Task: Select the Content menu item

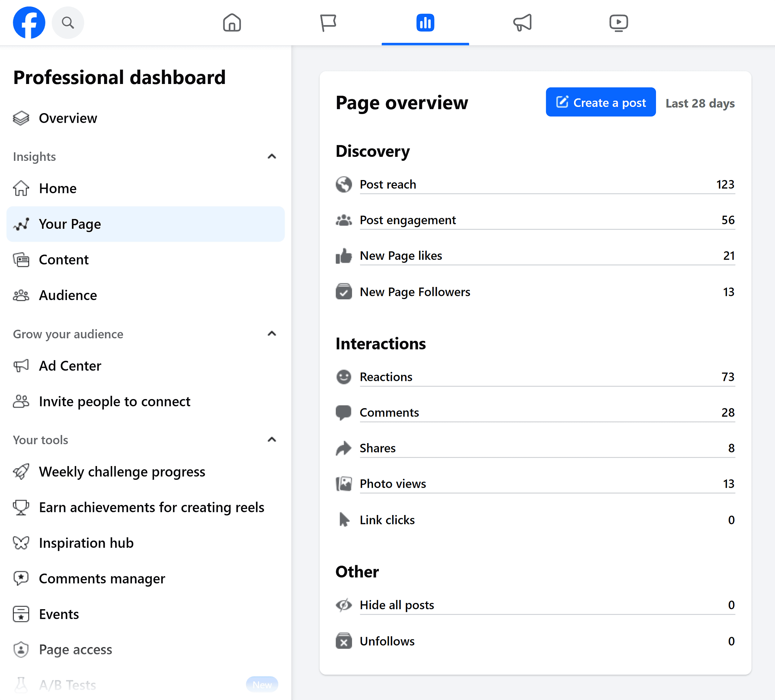Action: click(63, 259)
